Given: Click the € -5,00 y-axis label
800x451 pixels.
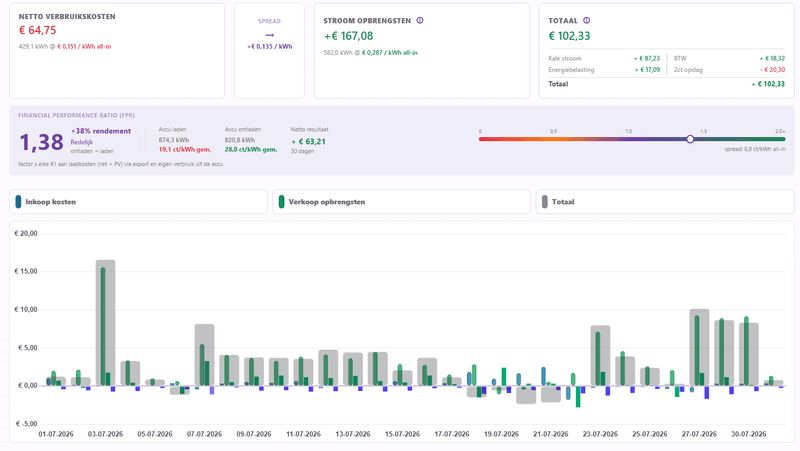Looking at the screenshot, I should [26, 424].
